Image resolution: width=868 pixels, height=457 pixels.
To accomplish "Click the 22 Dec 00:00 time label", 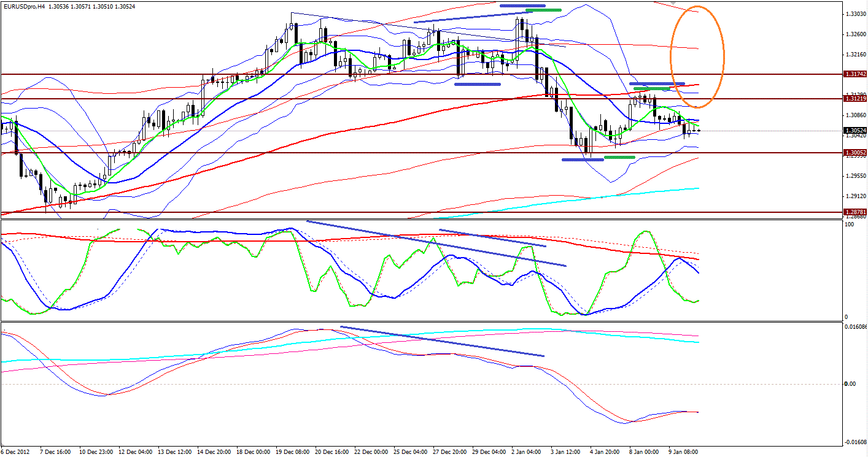I will pos(371,451).
